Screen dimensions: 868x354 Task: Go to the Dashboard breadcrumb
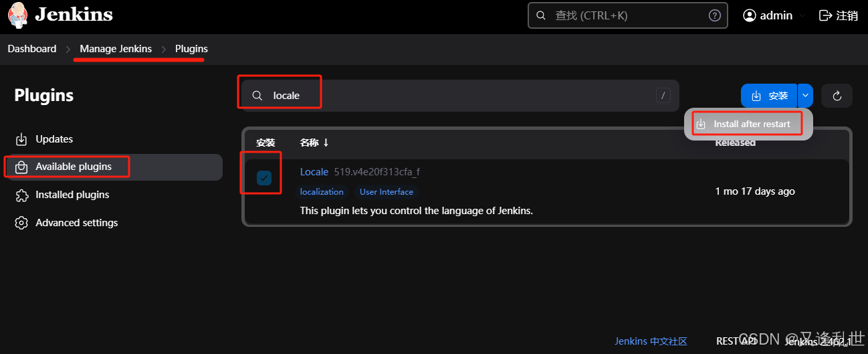(32, 49)
